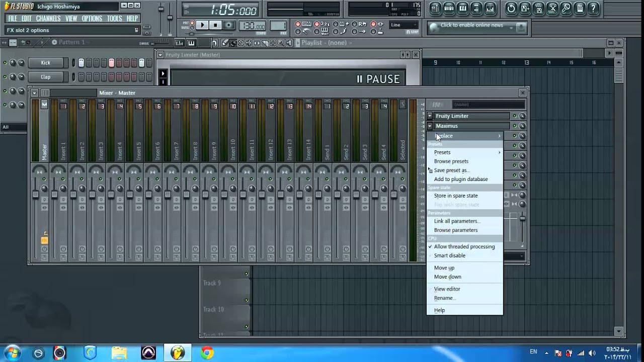Click the Stop button in transport
The width and height of the screenshot is (644, 362).
215,25
